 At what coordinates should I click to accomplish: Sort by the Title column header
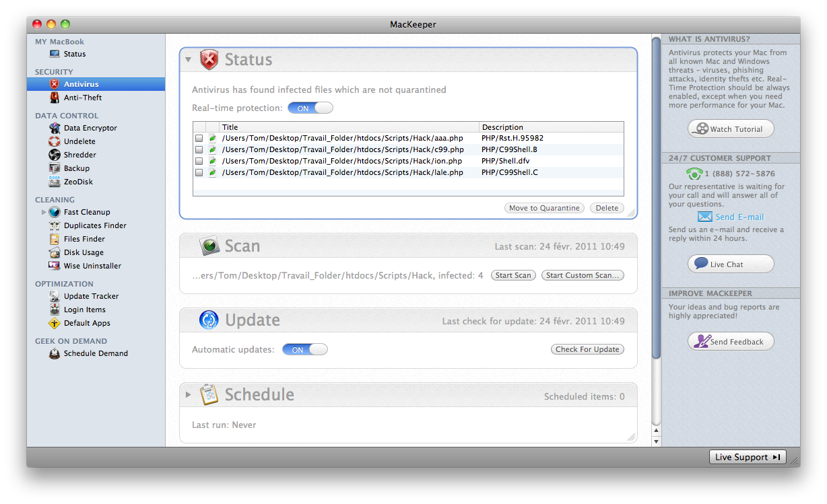click(350, 127)
